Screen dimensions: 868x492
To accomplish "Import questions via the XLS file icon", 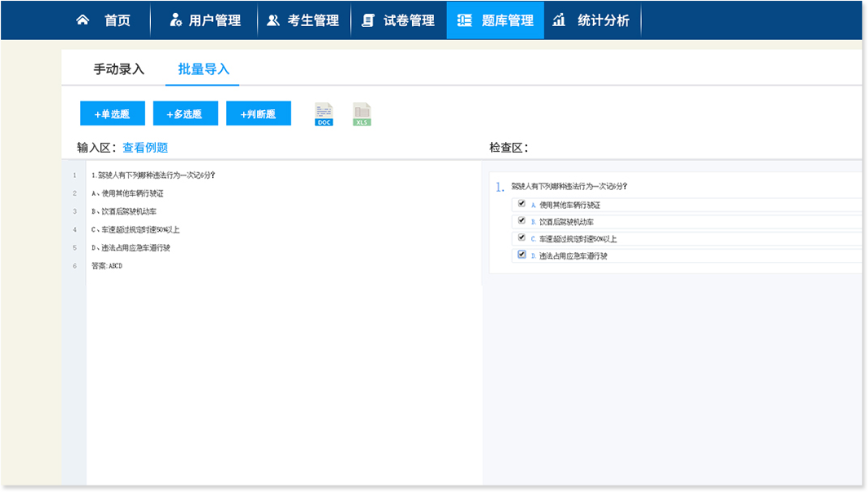I will coord(361,114).
